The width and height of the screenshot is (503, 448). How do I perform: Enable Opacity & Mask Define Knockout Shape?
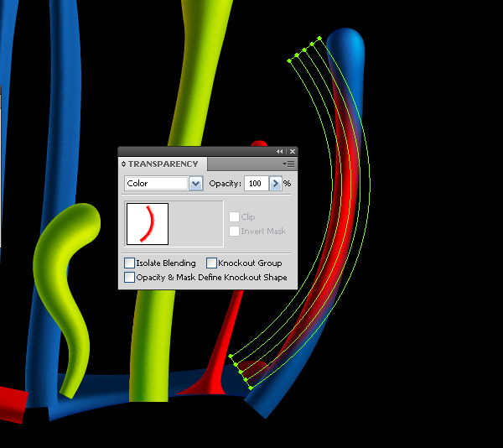[x=129, y=277]
